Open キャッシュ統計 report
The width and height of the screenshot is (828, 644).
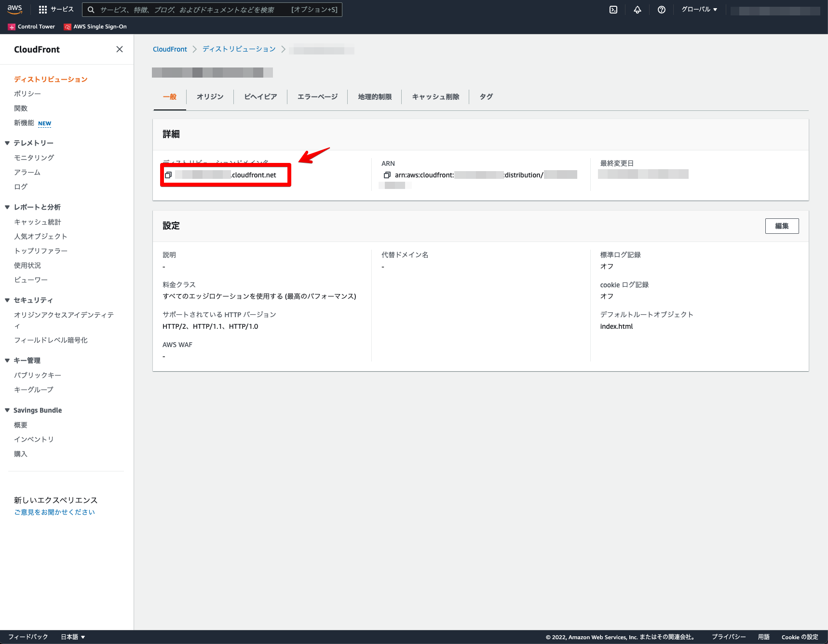pyautogui.click(x=38, y=222)
